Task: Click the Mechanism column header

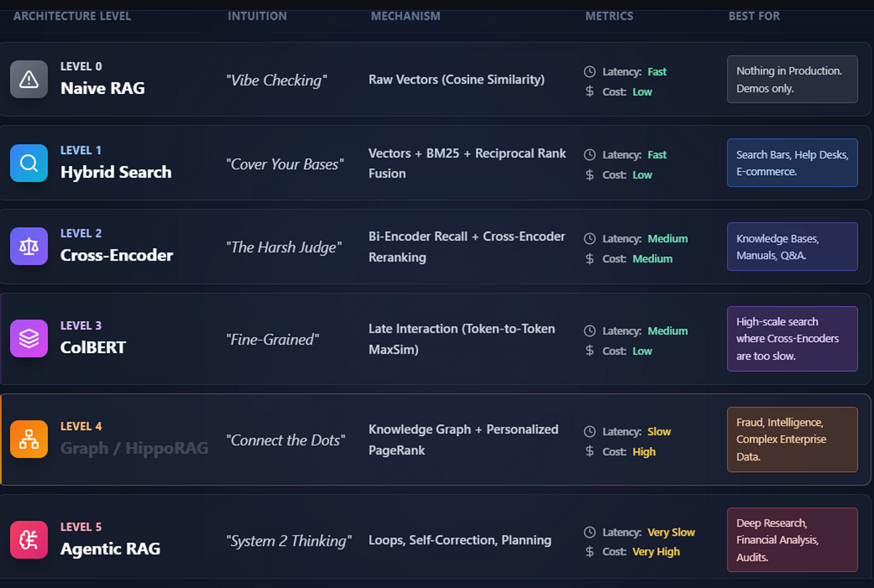Action: 406,16
